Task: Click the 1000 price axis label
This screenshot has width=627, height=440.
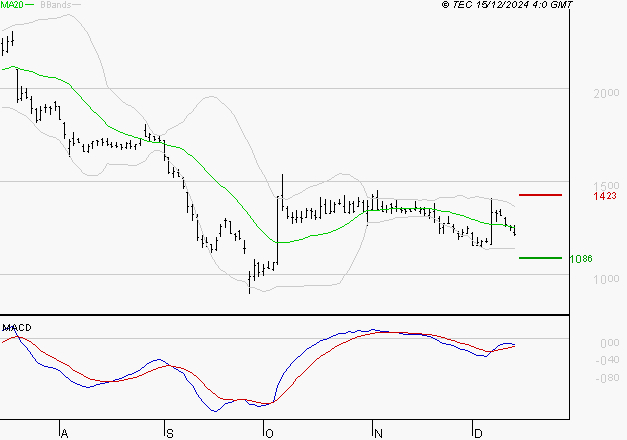Action: [x=606, y=279]
